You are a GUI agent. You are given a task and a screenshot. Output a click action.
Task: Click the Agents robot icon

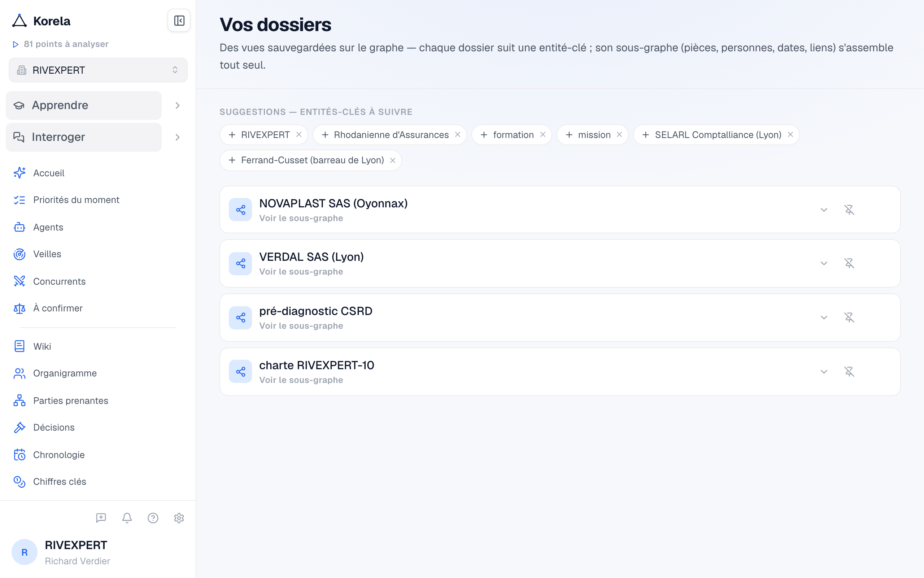(19, 227)
